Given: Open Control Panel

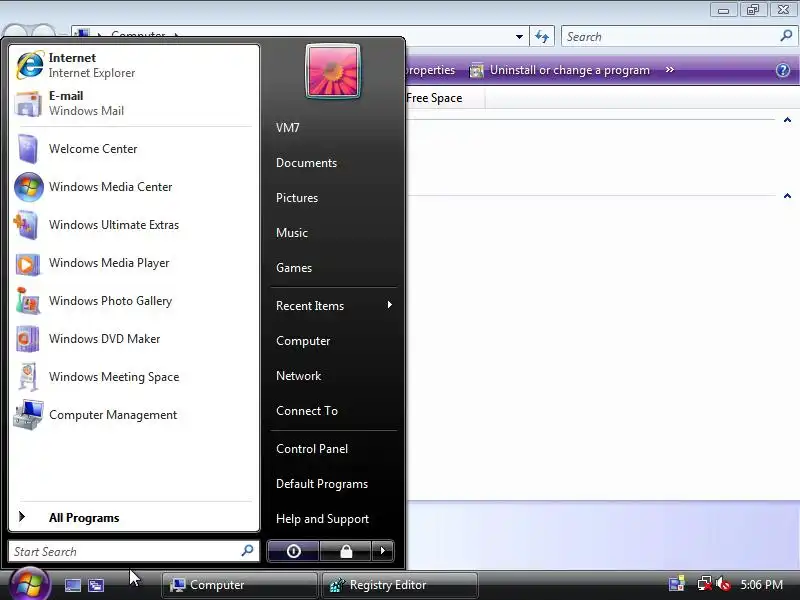Looking at the screenshot, I should [333, 449].
